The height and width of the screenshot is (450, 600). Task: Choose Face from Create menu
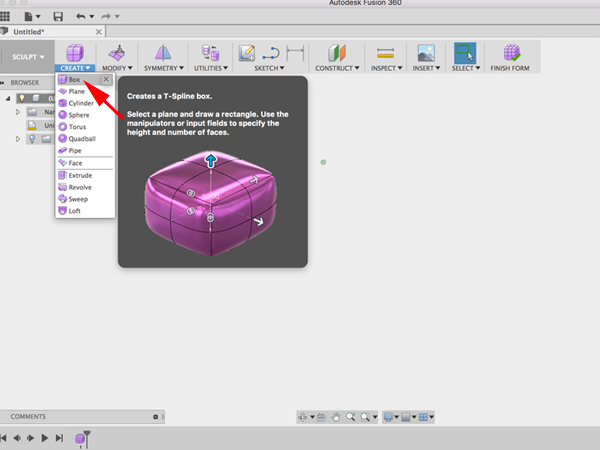coord(85,163)
